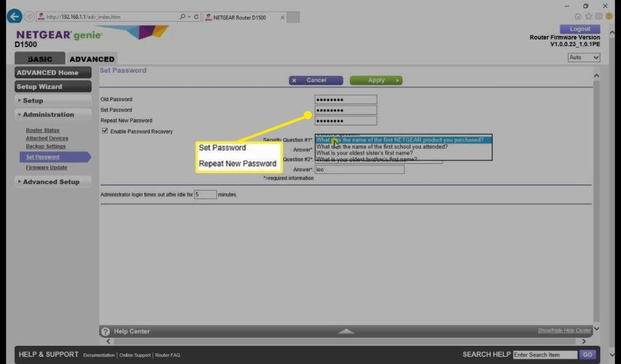This screenshot has width=621, height=364.
Task: Launch the Setup Wizard
Action: pos(53,86)
